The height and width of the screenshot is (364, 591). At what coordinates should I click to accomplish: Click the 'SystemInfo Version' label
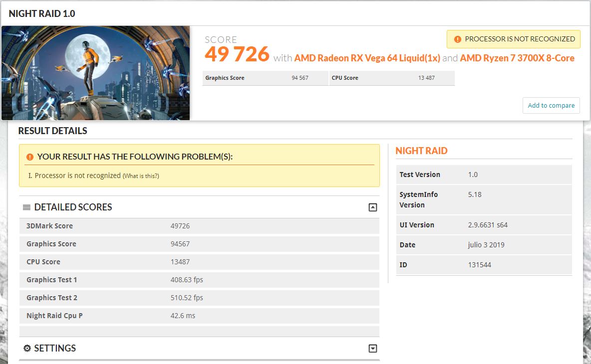(418, 200)
